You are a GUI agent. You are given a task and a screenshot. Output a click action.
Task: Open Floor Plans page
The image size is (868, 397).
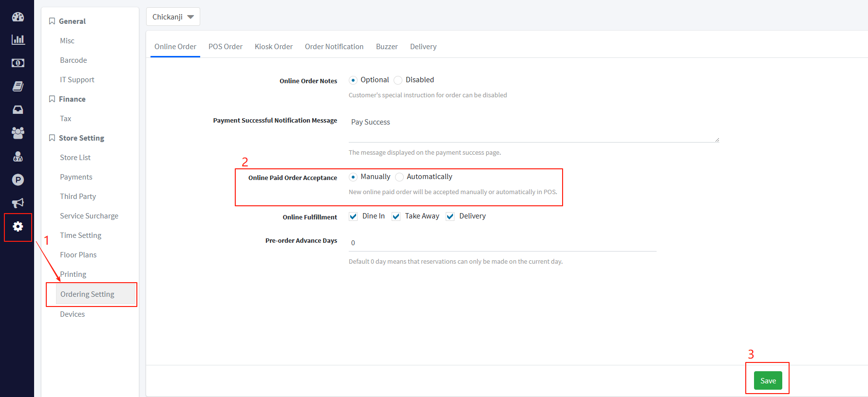pyautogui.click(x=78, y=254)
